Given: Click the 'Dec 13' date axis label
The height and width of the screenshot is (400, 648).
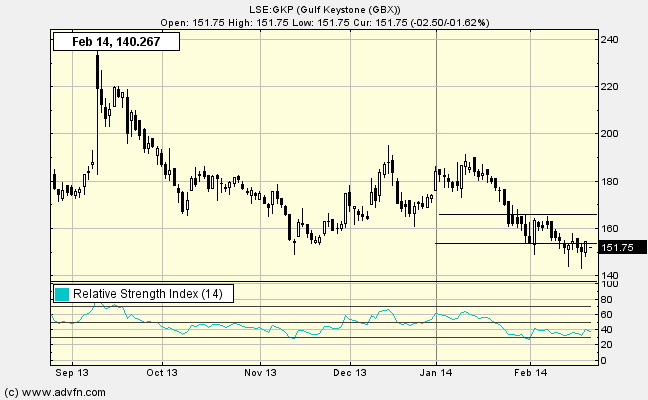Looking at the screenshot, I should point(350,373).
